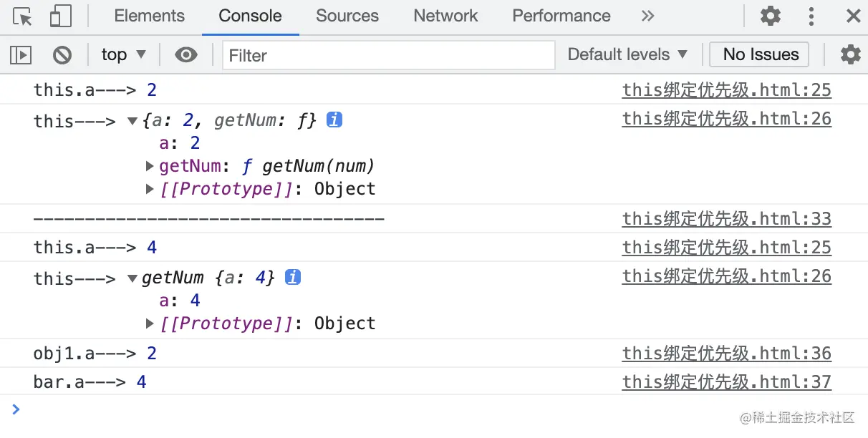The width and height of the screenshot is (868, 438).
Task: Switch to the Network tab
Action: point(445,16)
